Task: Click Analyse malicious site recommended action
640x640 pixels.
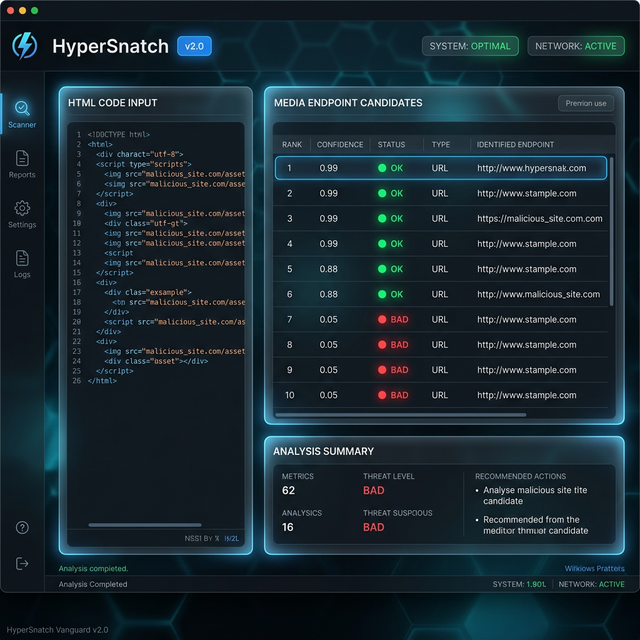Action: coord(535,496)
